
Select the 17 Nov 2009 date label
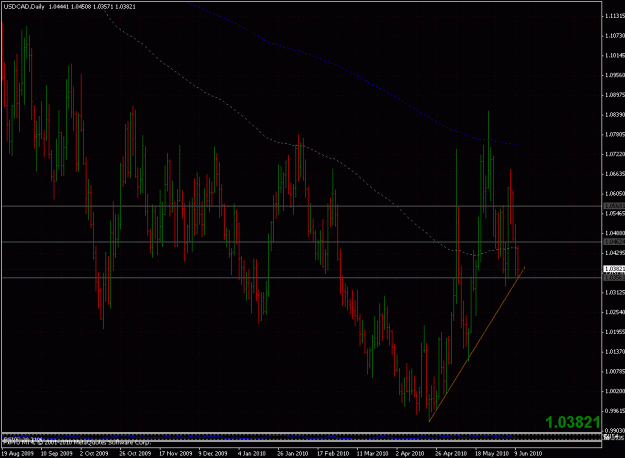point(175,453)
